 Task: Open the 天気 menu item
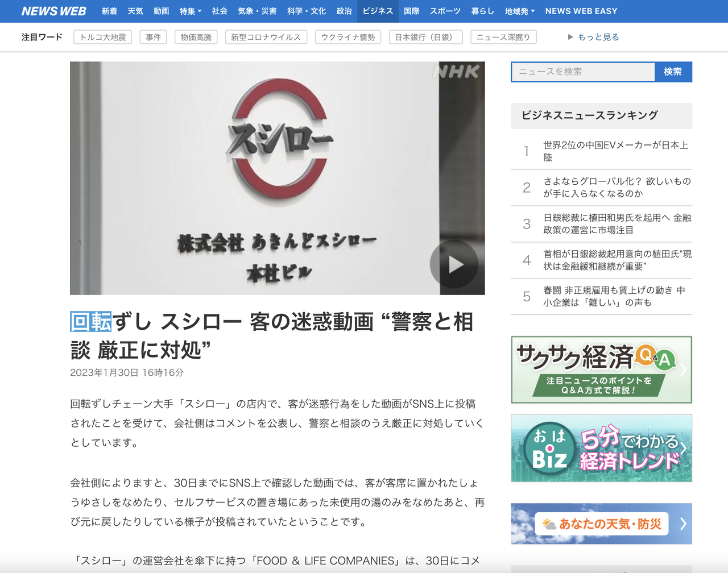(135, 11)
